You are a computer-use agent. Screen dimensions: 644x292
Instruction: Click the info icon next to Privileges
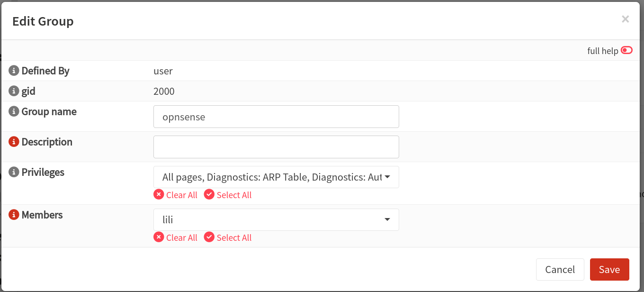point(13,172)
